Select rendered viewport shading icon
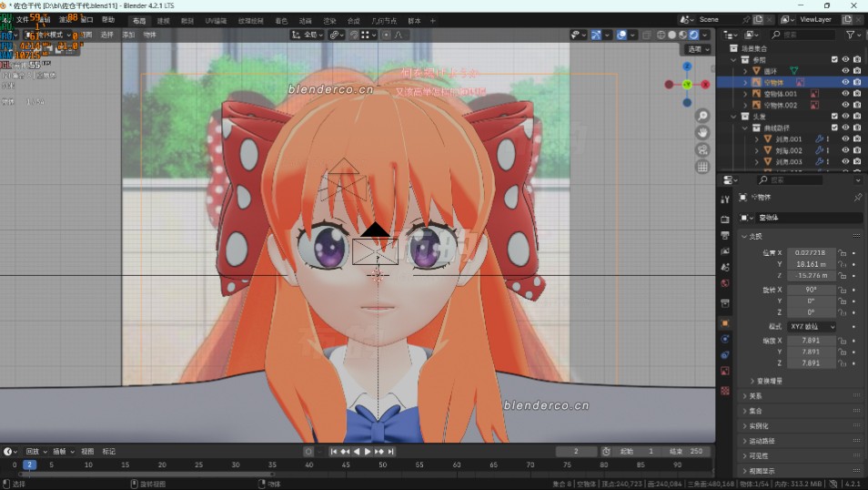Screen dimensions: 868x490 click(693, 35)
